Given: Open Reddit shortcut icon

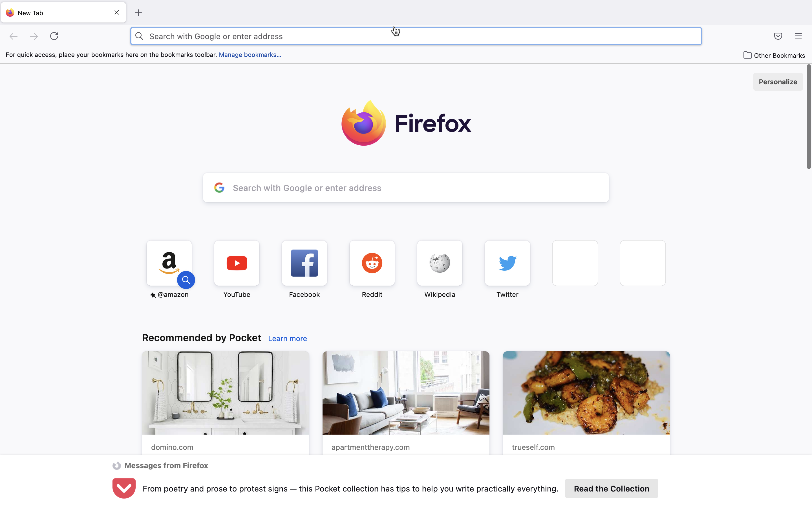Looking at the screenshot, I should click(372, 262).
